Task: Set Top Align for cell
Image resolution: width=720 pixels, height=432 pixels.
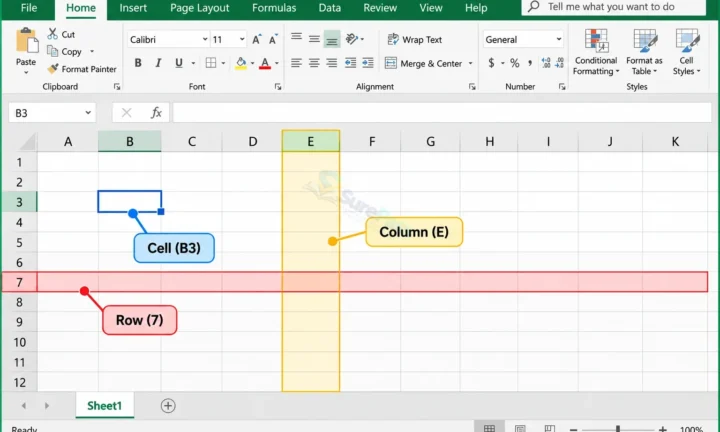Action: 296,39
